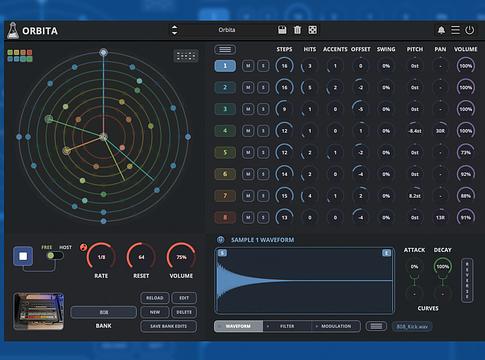Click the track 2 Hits knob
The width and height of the screenshot is (485, 360).
tap(310, 88)
